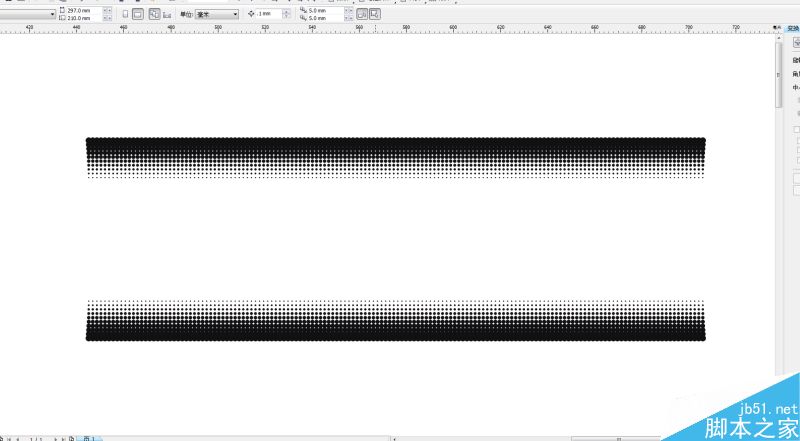Edit the page width field showing 297.0 mm
This screenshot has height=441, width=800.
click(x=84, y=10)
